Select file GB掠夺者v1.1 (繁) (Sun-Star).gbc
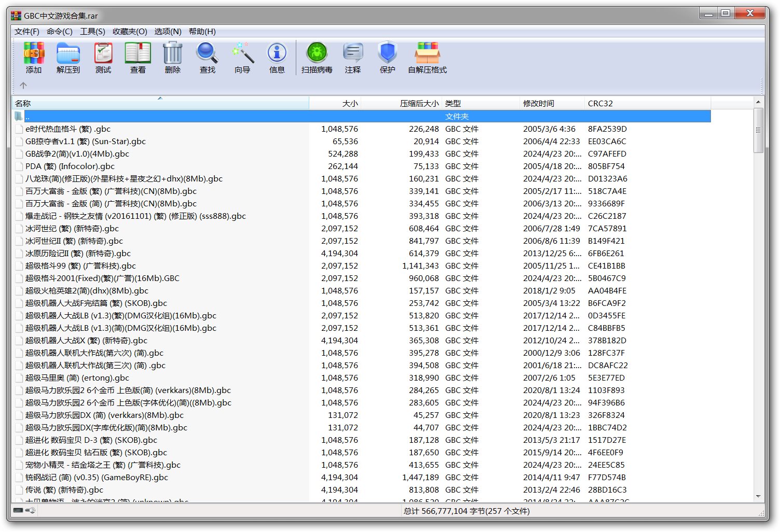Viewport: 780px width, 532px height. [86, 142]
